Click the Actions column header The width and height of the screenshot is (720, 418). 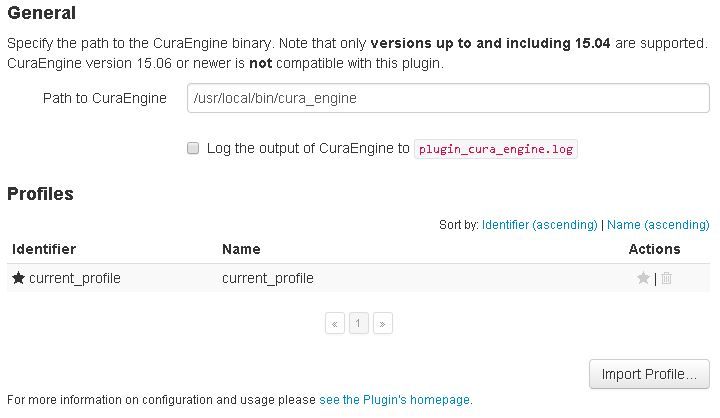pyautogui.click(x=654, y=249)
